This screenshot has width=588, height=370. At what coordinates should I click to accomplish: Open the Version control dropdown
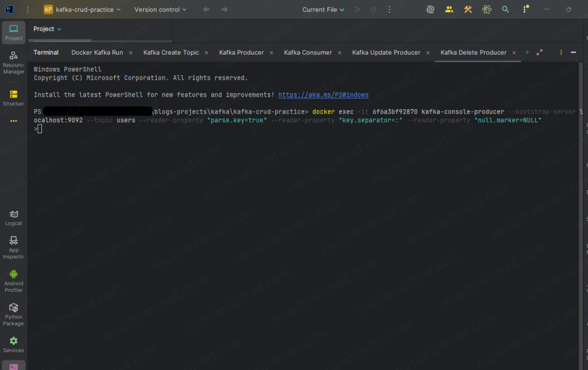click(160, 9)
